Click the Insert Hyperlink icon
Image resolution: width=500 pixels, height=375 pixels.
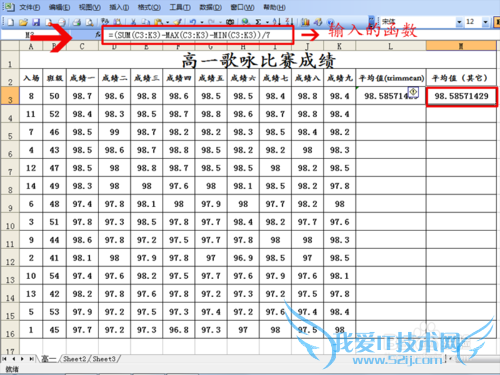point(246,22)
